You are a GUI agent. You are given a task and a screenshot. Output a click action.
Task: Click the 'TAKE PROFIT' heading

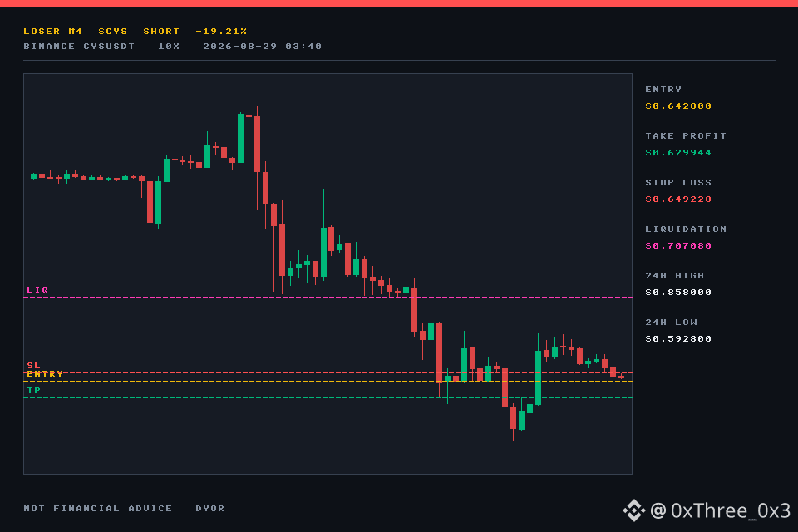pyautogui.click(x=686, y=136)
